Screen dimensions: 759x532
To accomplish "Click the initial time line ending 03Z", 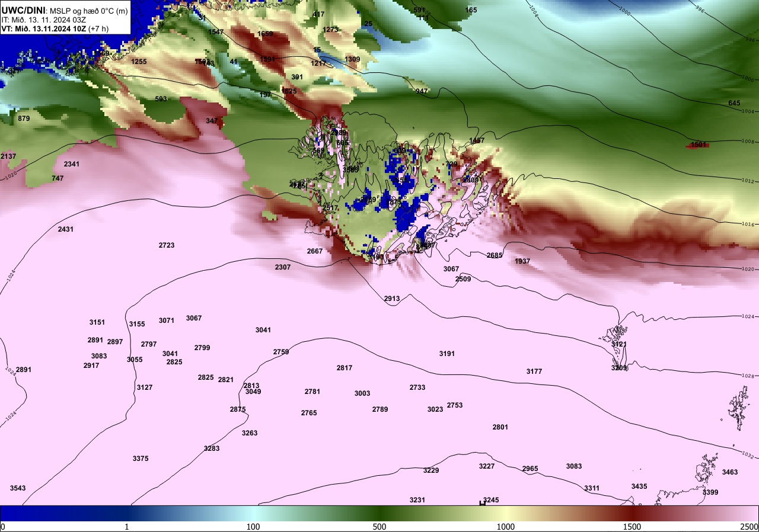I will pyautogui.click(x=44, y=19).
